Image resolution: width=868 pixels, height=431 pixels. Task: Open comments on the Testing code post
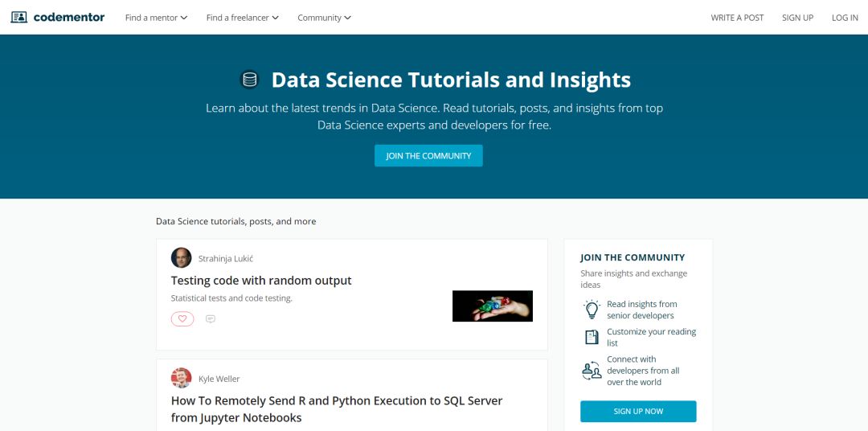pos(211,319)
